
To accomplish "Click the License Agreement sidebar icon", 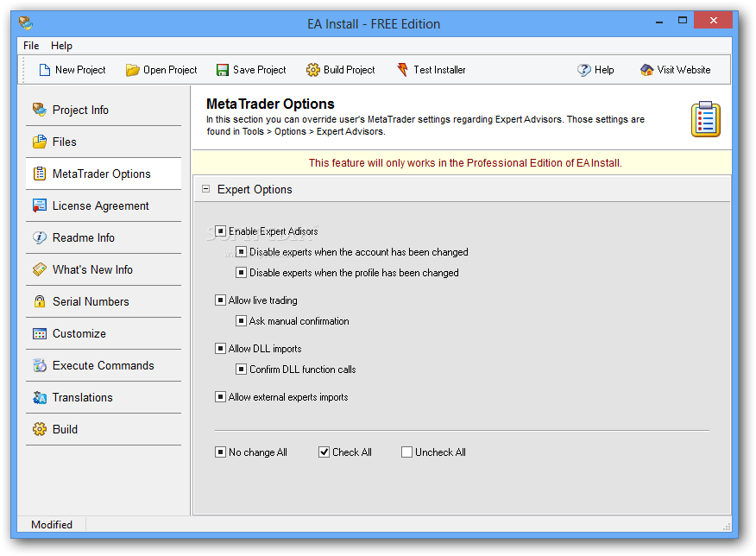I will coord(40,205).
